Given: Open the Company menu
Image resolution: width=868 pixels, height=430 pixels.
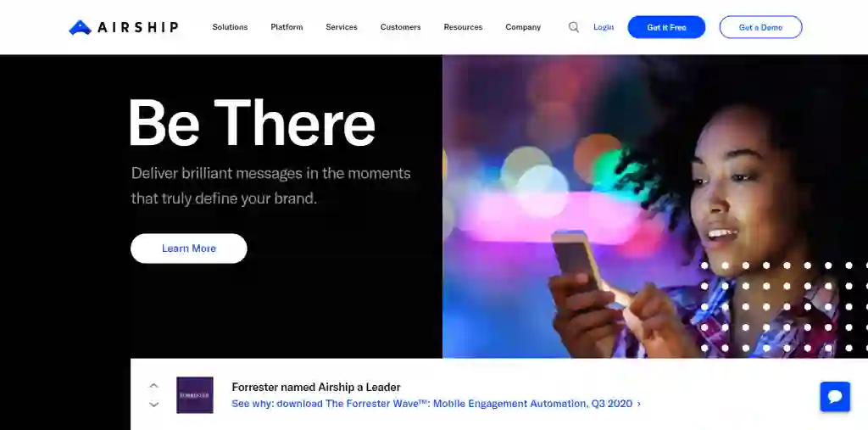Looking at the screenshot, I should point(523,27).
